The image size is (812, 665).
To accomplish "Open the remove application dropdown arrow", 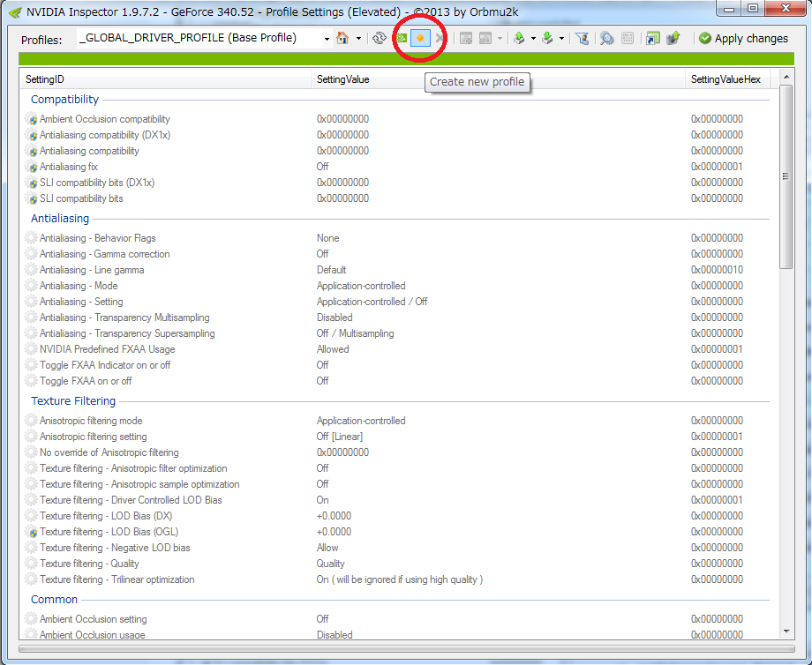I will click(500, 38).
